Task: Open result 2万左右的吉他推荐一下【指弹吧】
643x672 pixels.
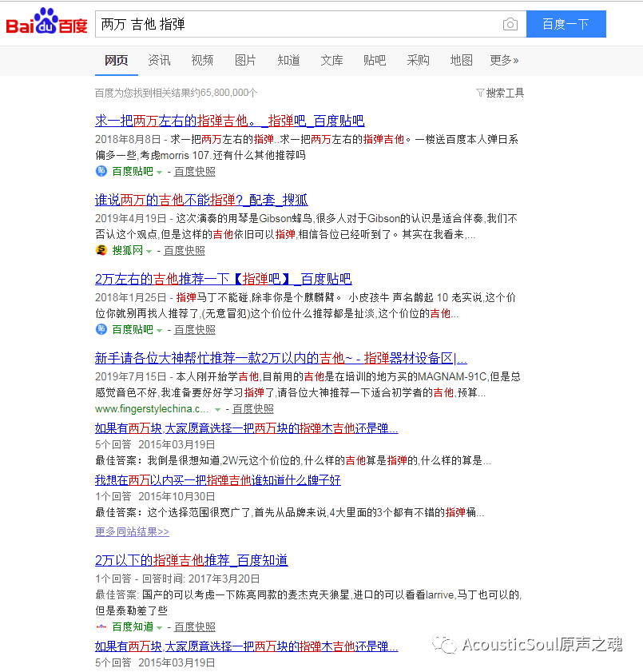Action: [x=223, y=279]
